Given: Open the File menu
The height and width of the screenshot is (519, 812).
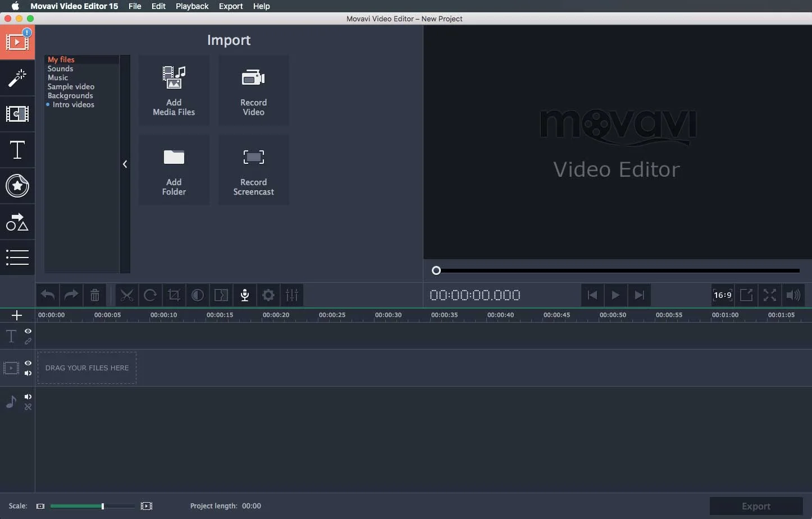Looking at the screenshot, I should click(135, 6).
